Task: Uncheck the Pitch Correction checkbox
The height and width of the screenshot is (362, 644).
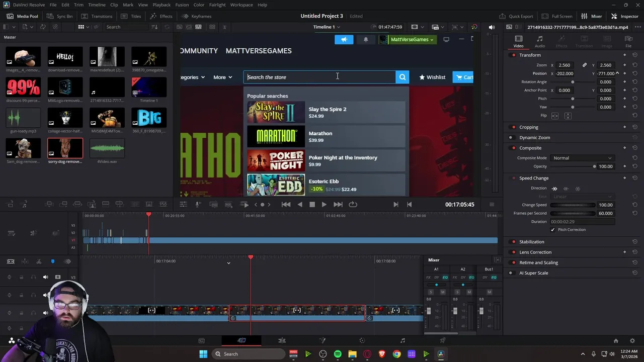Action: pos(552,230)
